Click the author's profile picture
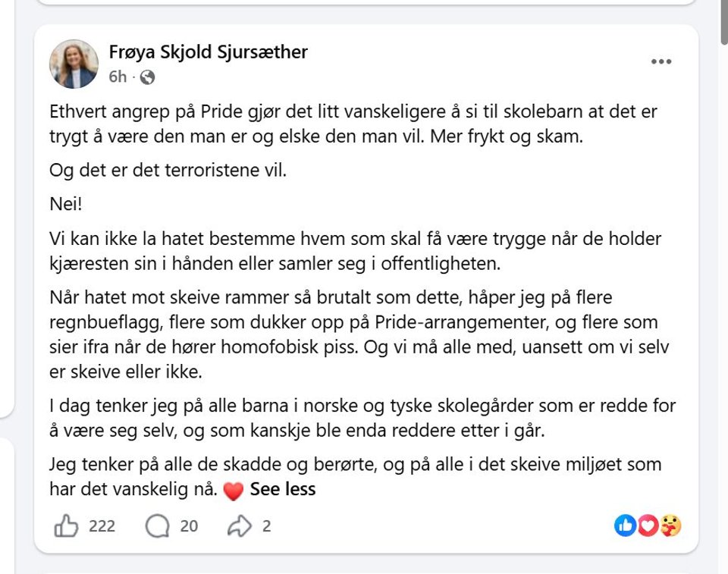 (x=74, y=64)
